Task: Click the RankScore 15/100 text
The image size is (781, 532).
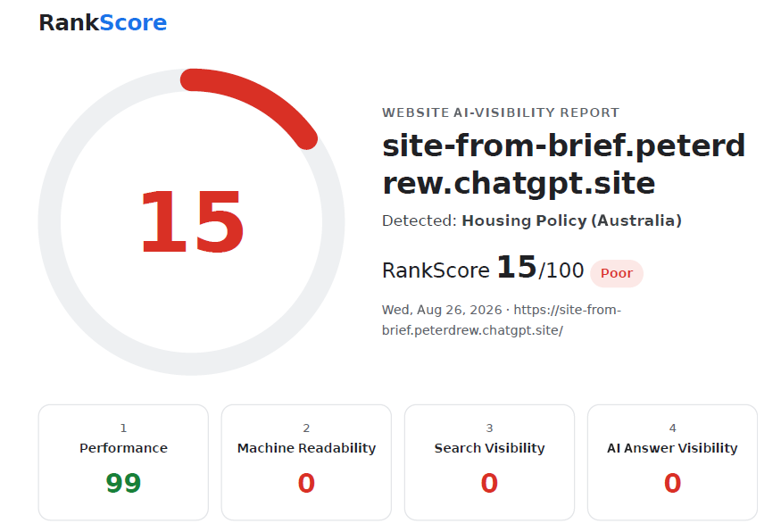Action: pyautogui.click(x=483, y=269)
